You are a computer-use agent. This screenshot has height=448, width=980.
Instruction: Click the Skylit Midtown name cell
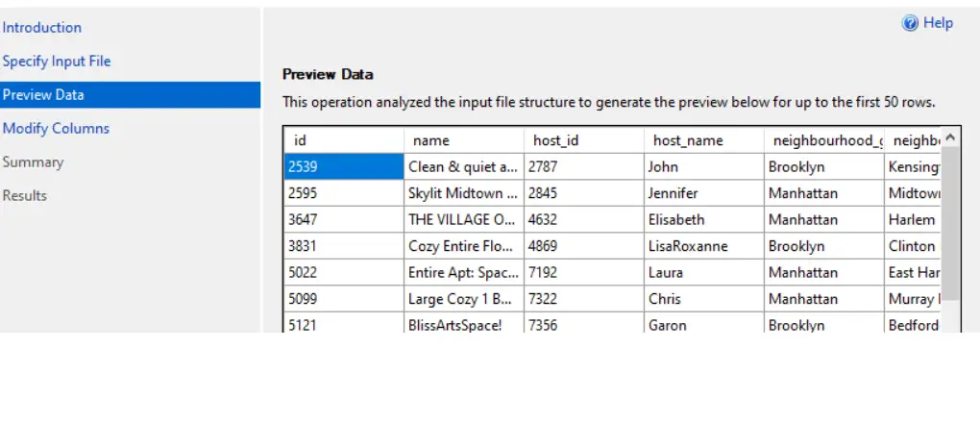click(464, 193)
